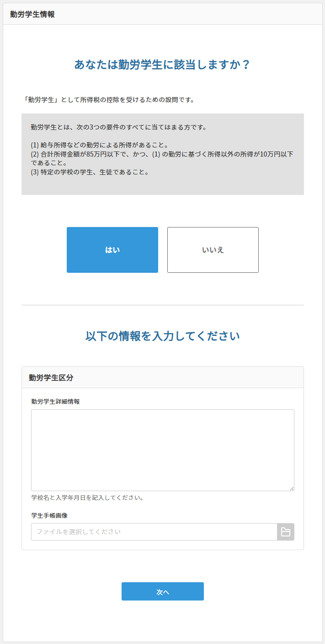Select はい to confirm working student status
The image size is (325, 644).
click(x=112, y=250)
